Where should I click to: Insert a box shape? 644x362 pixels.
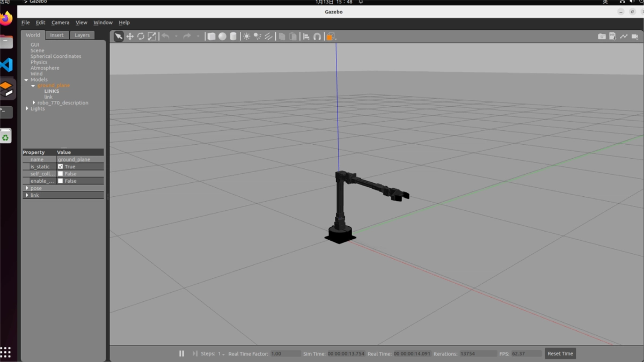coord(211,36)
